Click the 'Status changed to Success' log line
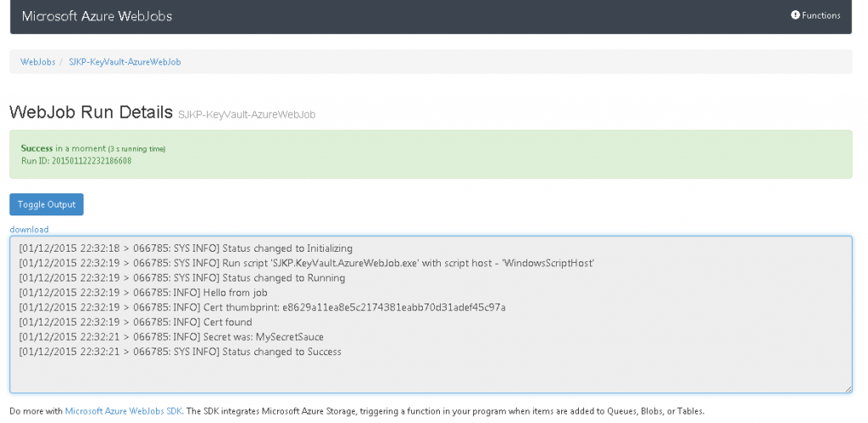 click(x=180, y=352)
